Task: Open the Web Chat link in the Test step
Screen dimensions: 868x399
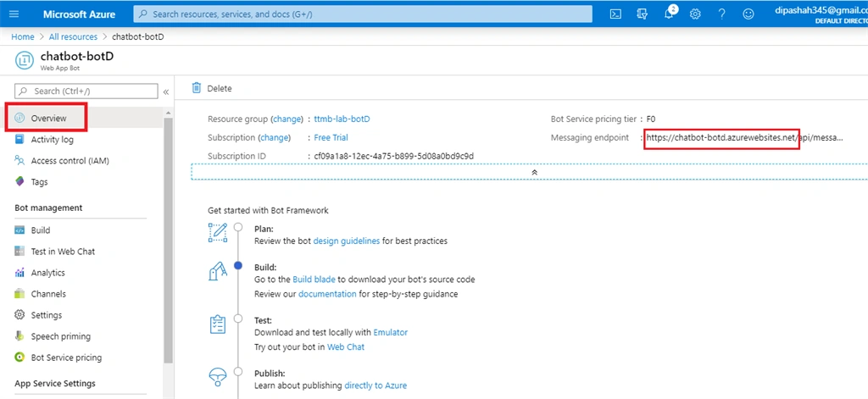Action: 346,347
